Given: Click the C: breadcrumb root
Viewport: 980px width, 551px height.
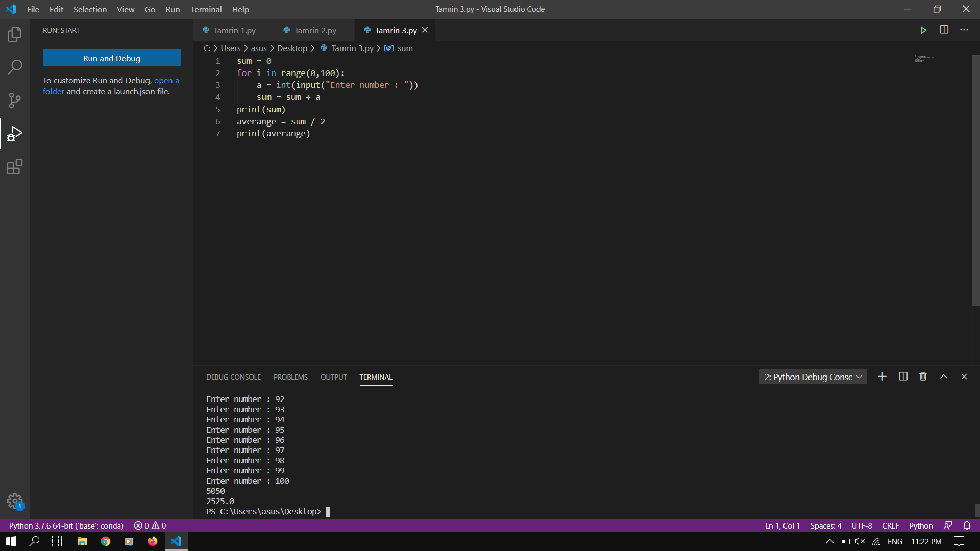Looking at the screenshot, I should tap(207, 48).
